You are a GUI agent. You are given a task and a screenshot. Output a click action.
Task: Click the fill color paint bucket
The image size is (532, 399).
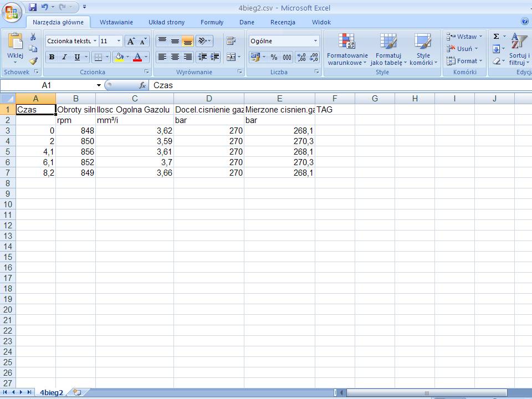click(x=119, y=57)
